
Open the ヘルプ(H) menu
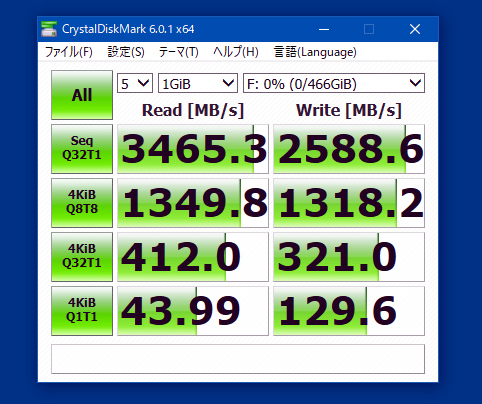click(x=236, y=52)
